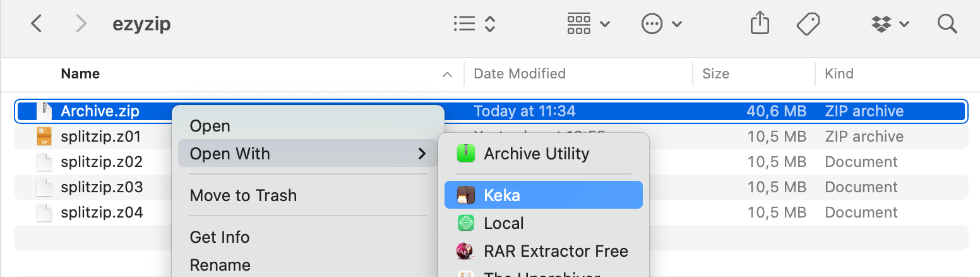Click the ezyzip window title
The image size is (980, 277).
[x=141, y=24]
